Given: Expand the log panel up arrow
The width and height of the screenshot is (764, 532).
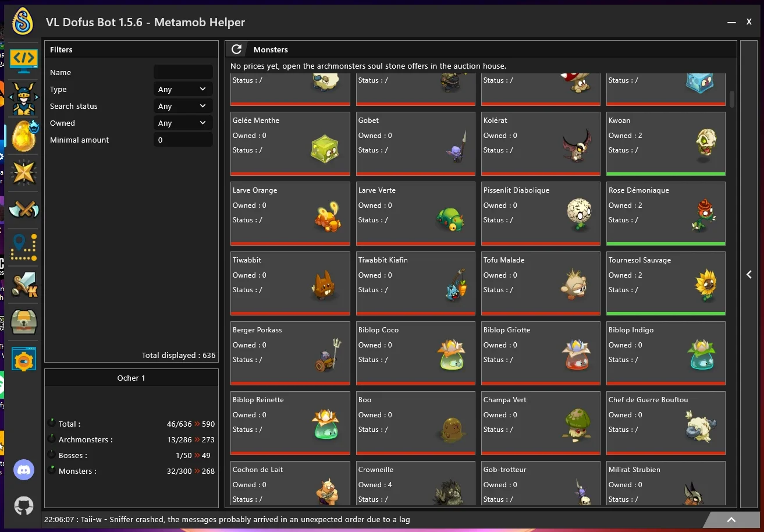Looking at the screenshot, I should (x=731, y=520).
